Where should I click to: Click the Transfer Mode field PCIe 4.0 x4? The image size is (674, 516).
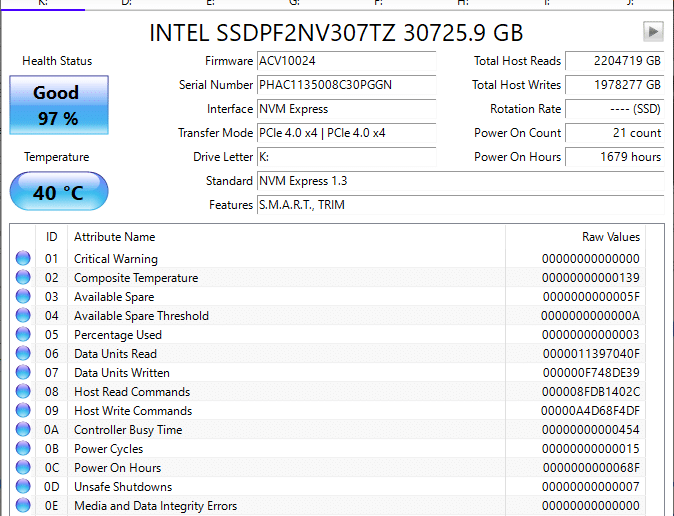(x=346, y=133)
